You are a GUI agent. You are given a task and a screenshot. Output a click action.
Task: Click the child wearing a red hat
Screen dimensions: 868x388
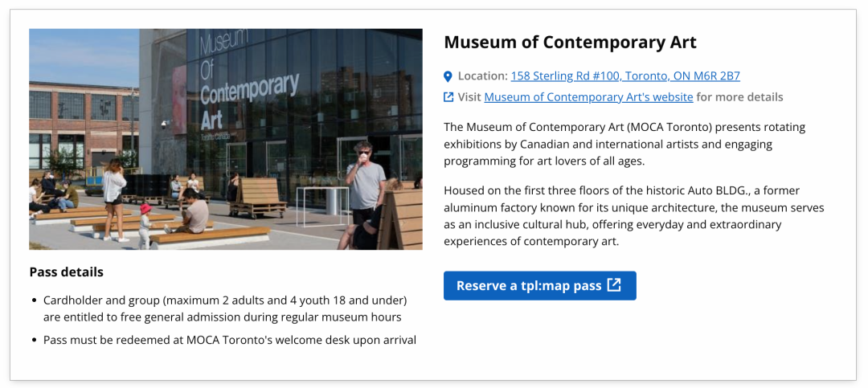point(145,224)
